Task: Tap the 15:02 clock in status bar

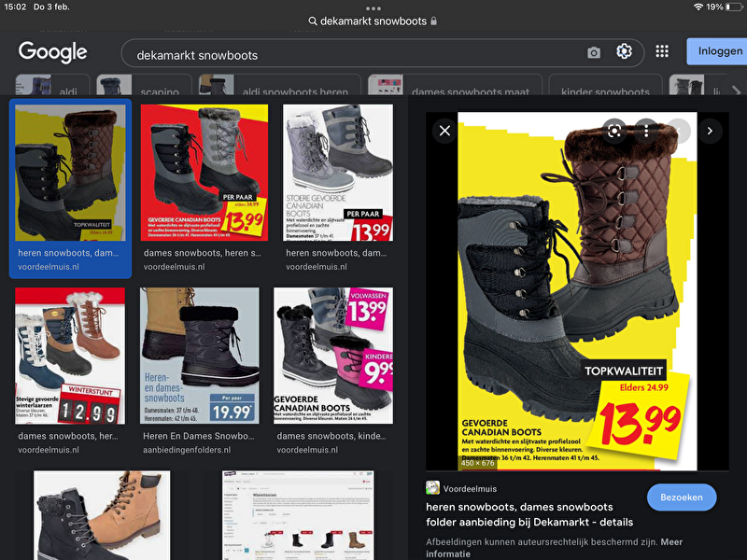Action: [x=15, y=7]
